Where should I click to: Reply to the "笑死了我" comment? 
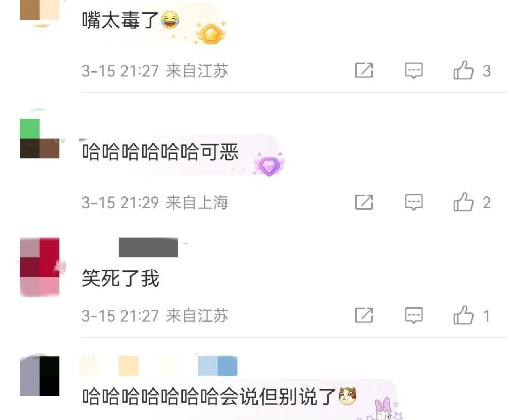point(414,316)
